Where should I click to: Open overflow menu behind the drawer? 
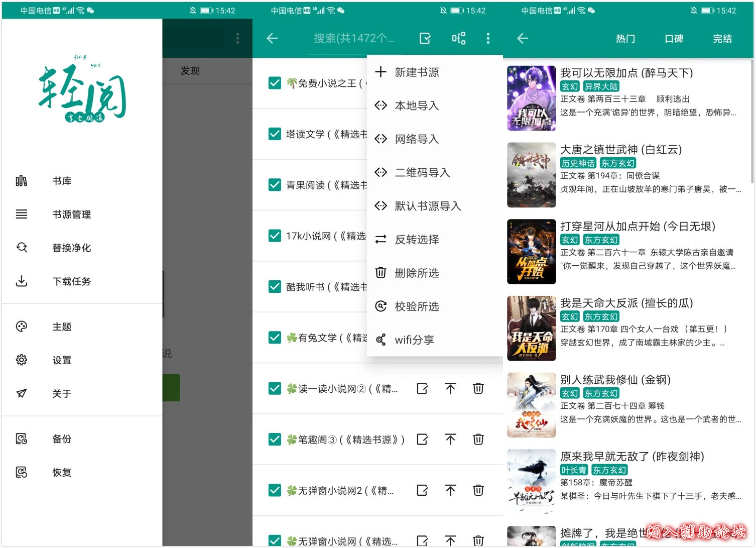237,38
